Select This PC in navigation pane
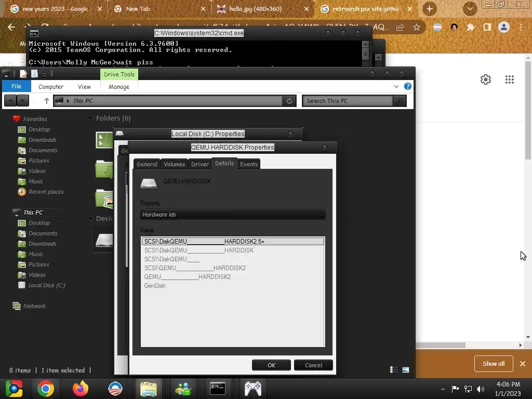The image size is (532, 399). [x=33, y=212]
